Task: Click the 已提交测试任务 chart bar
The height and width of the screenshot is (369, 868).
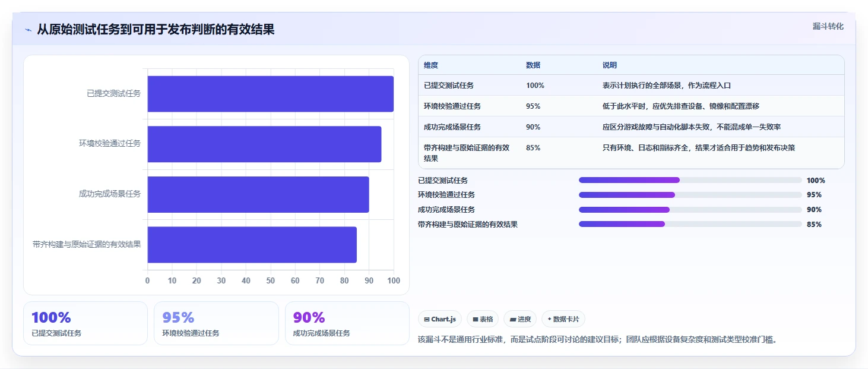Action: [270, 94]
